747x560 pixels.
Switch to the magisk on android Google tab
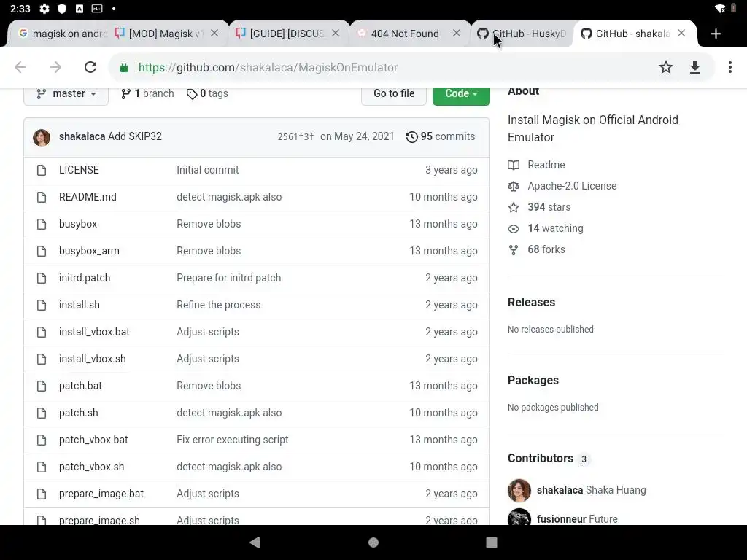[63, 34]
